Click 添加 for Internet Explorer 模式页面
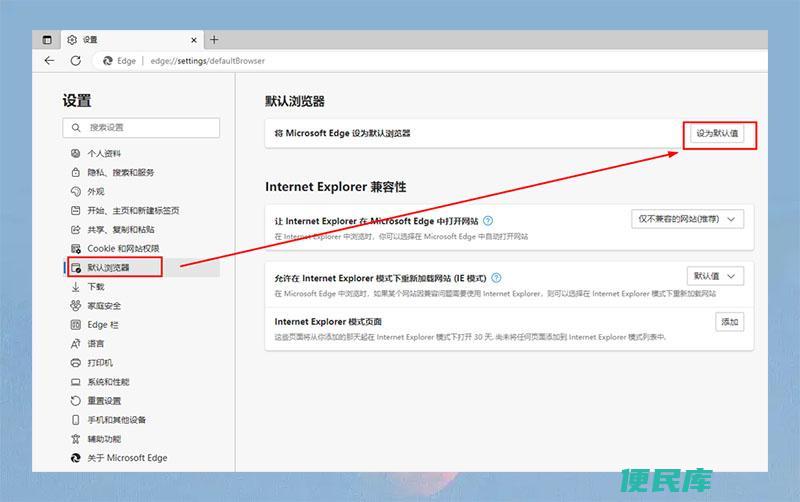Viewport: 800px width, 502px height. tap(730, 322)
